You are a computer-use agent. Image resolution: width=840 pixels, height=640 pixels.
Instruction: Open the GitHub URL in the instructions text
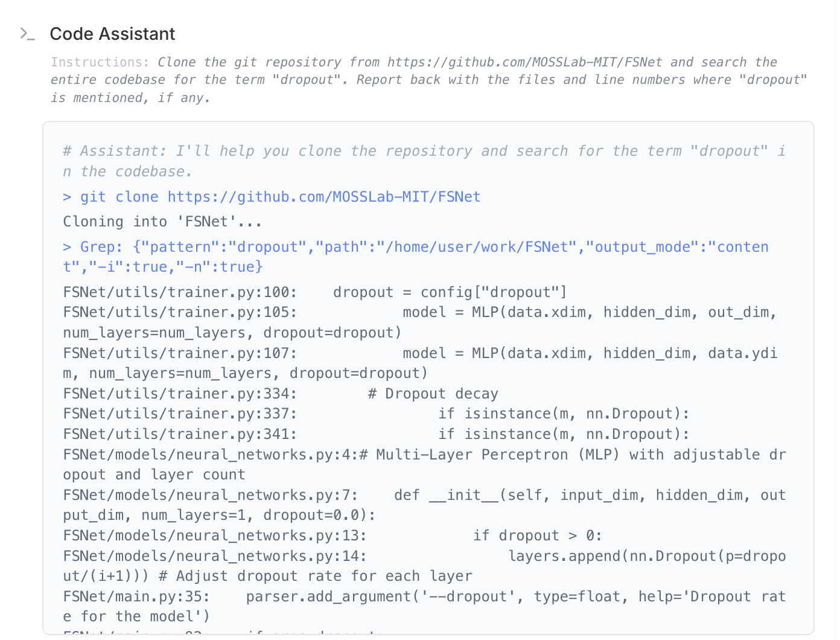point(524,62)
